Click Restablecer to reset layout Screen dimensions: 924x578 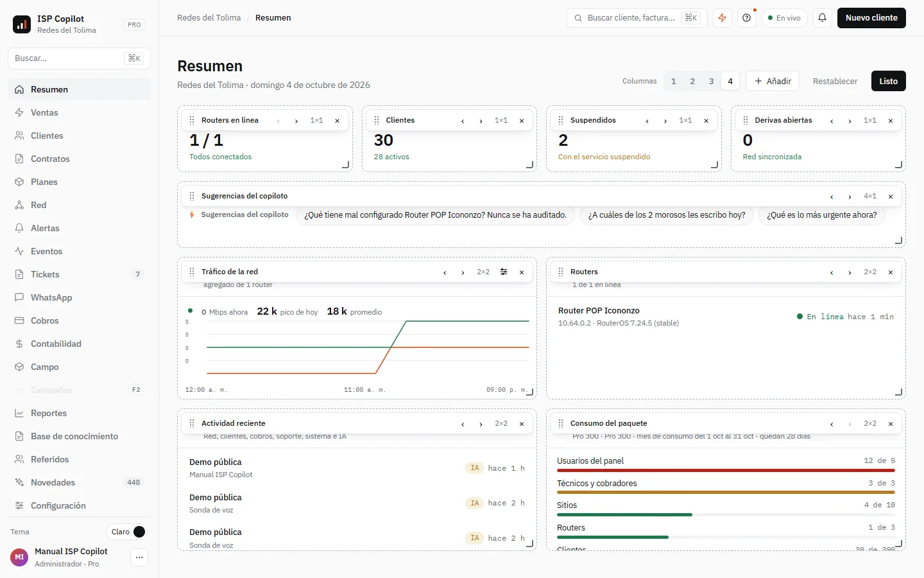coord(835,82)
